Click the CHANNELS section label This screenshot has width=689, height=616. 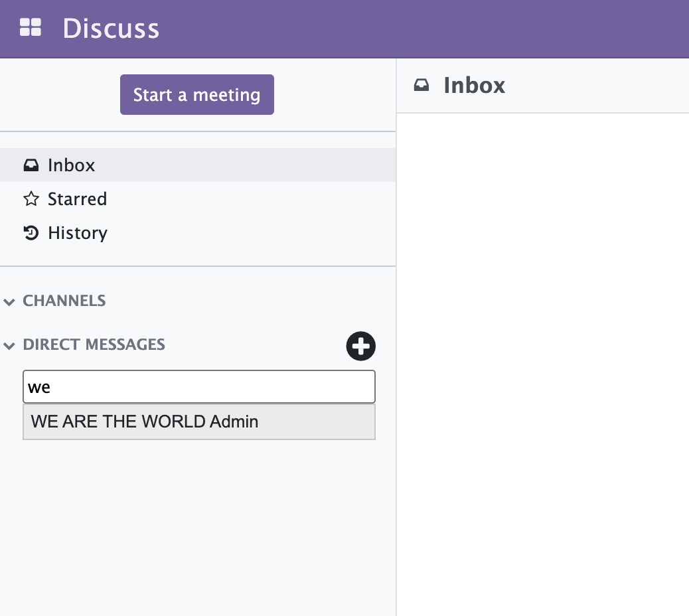coord(64,301)
